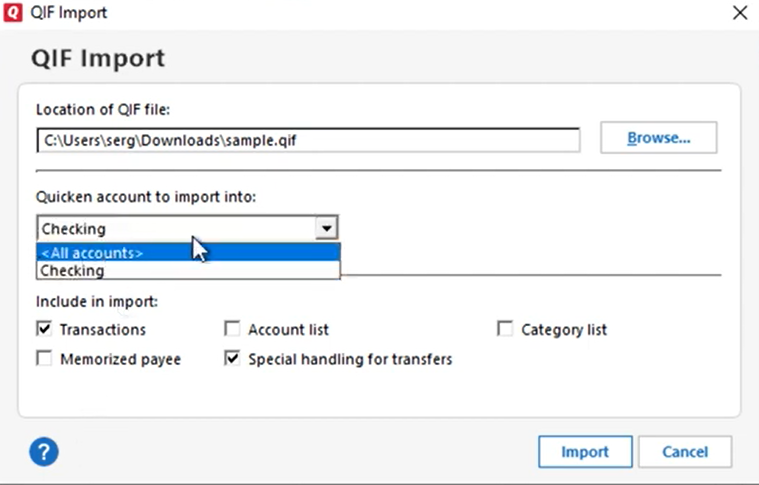759x485 pixels.
Task: Click the Quicken logo in title bar
Action: pos(13,13)
